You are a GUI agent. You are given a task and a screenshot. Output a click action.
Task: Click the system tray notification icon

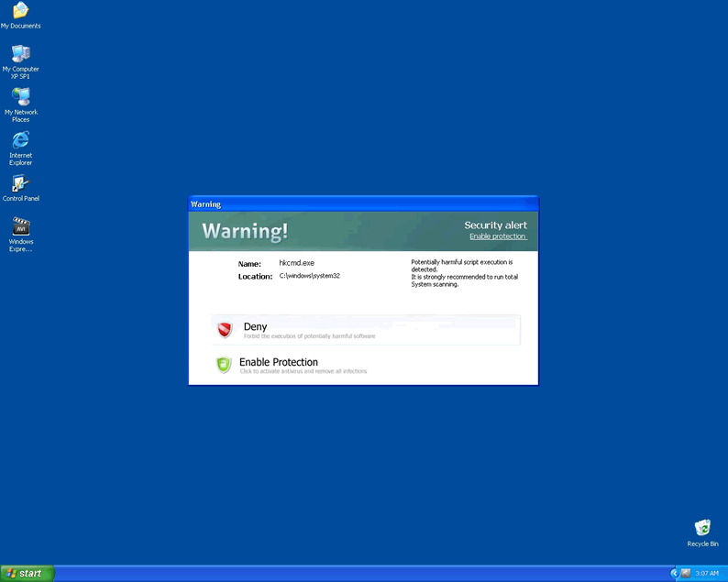[685, 573]
